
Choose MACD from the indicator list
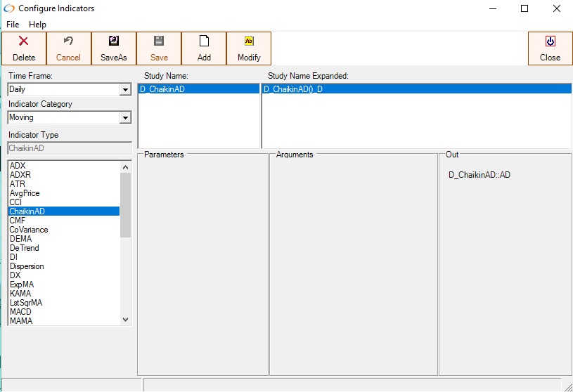(20, 312)
